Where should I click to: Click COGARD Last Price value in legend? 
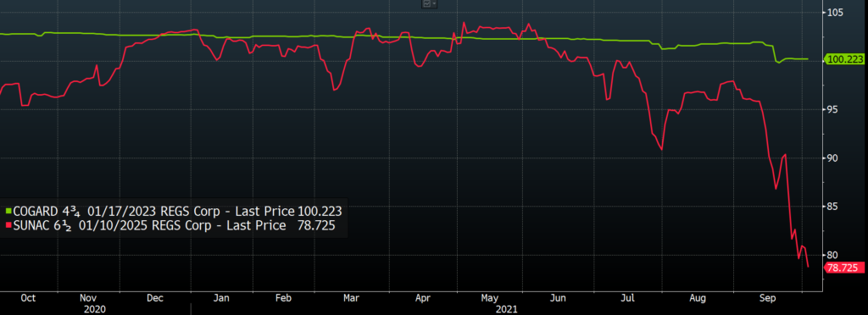tap(320, 211)
